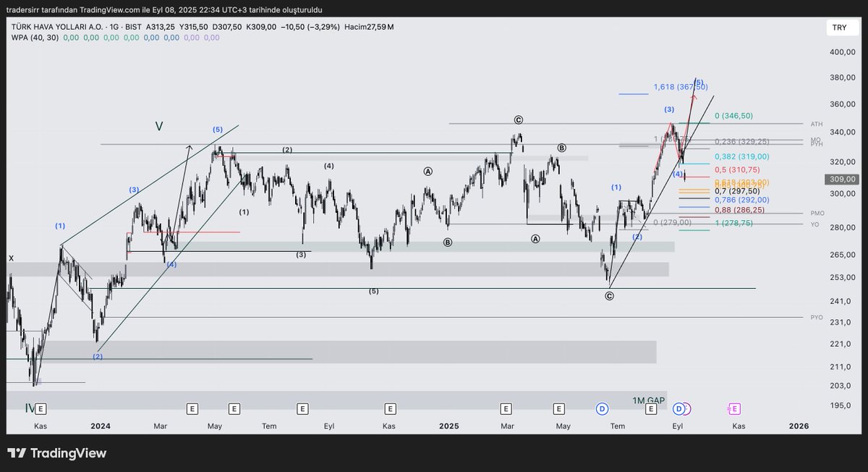The width and height of the screenshot is (868, 472).
Task: Click the E earnings marker above Kas 2024
Action: [391, 409]
